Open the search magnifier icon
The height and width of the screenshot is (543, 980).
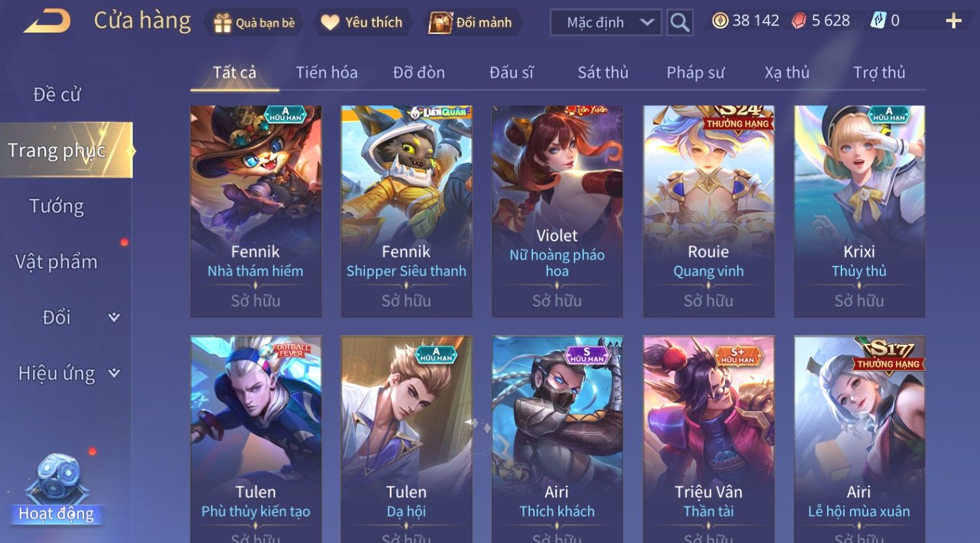(x=680, y=22)
